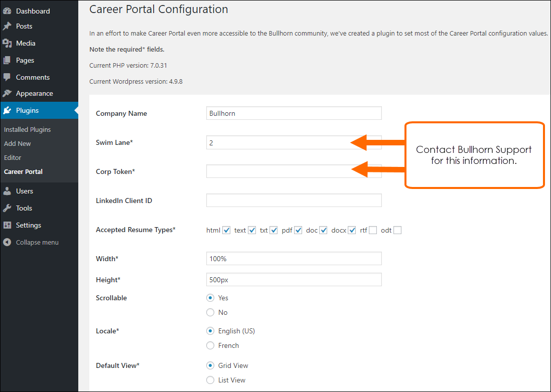Screen dimensions: 551x392
Task: Click the Settings sliders icon
Action: [x=7, y=225]
